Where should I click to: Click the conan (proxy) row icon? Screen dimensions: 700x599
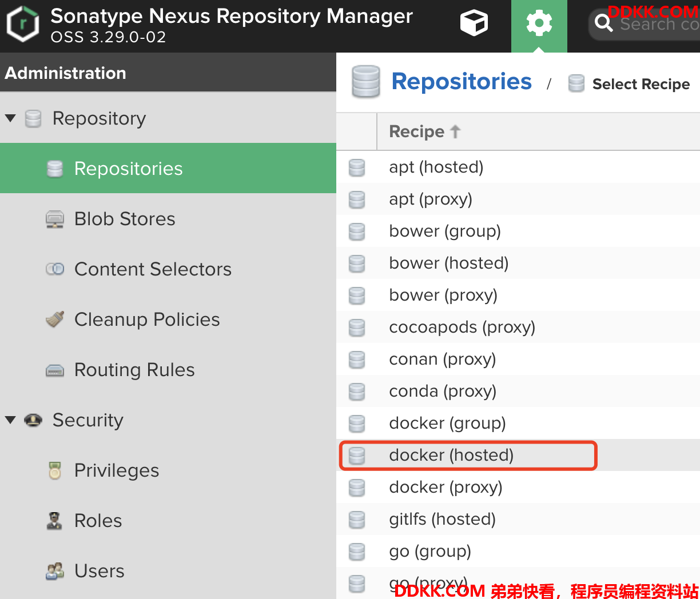tap(357, 360)
